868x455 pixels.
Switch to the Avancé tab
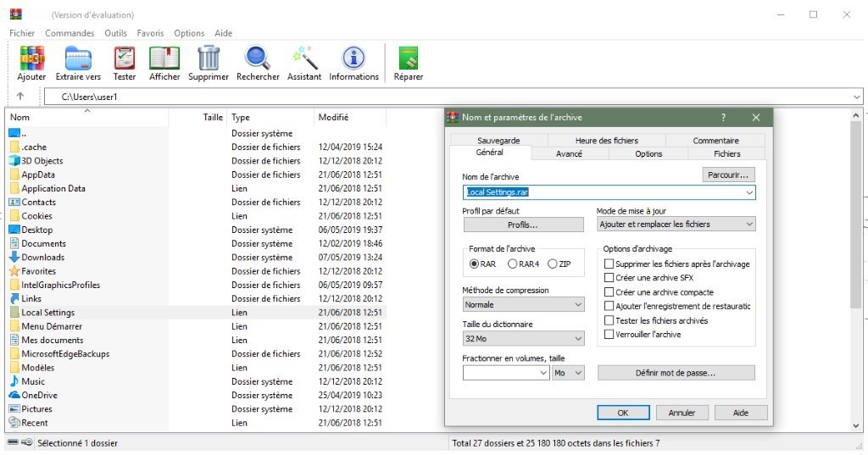click(x=569, y=154)
